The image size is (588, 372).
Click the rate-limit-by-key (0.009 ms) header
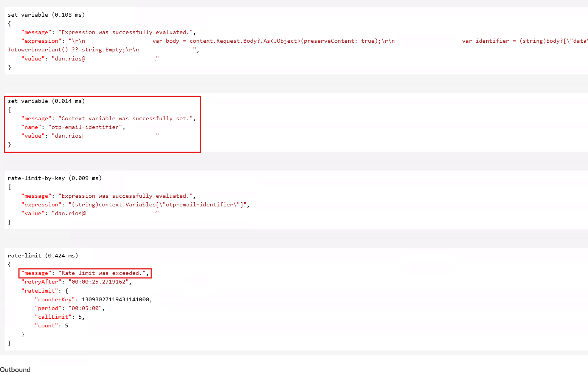[54, 178]
